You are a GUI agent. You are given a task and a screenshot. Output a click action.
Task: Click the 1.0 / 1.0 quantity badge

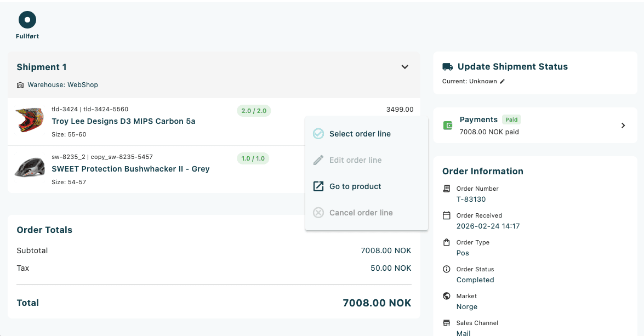click(253, 158)
